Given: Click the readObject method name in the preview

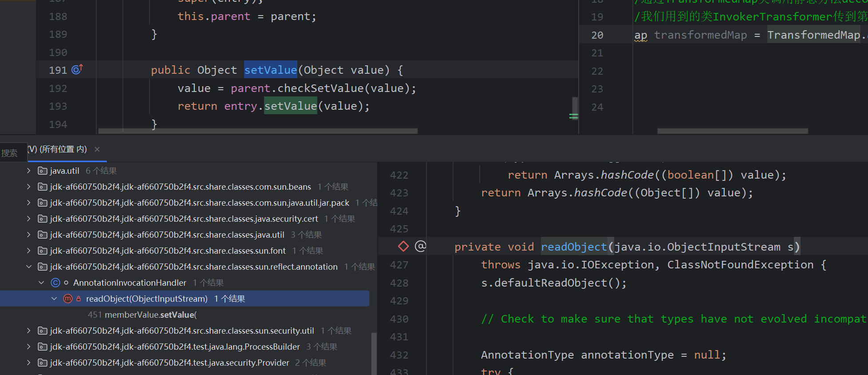Looking at the screenshot, I should (x=574, y=247).
